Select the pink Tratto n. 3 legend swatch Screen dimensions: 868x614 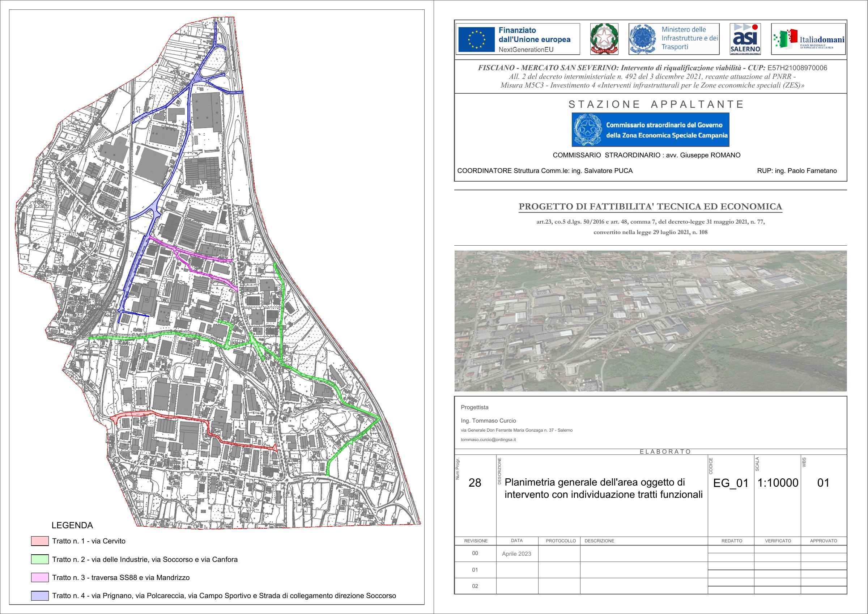tap(40, 577)
